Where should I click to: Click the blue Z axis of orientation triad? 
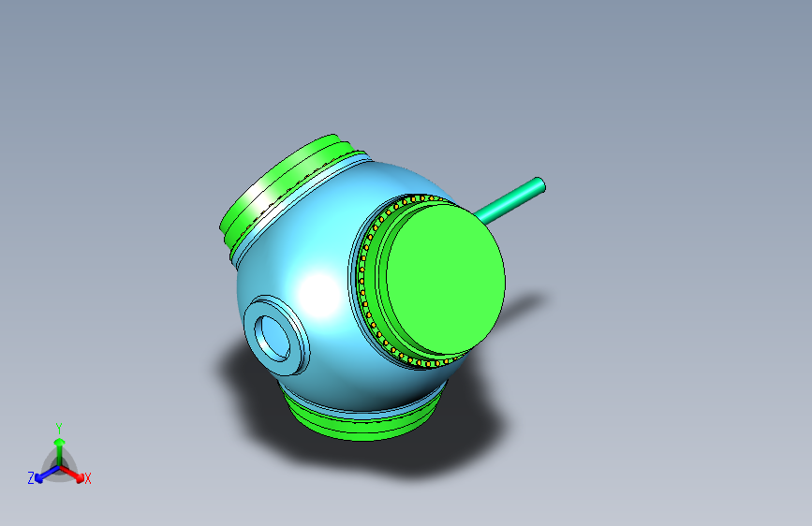coord(42,475)
